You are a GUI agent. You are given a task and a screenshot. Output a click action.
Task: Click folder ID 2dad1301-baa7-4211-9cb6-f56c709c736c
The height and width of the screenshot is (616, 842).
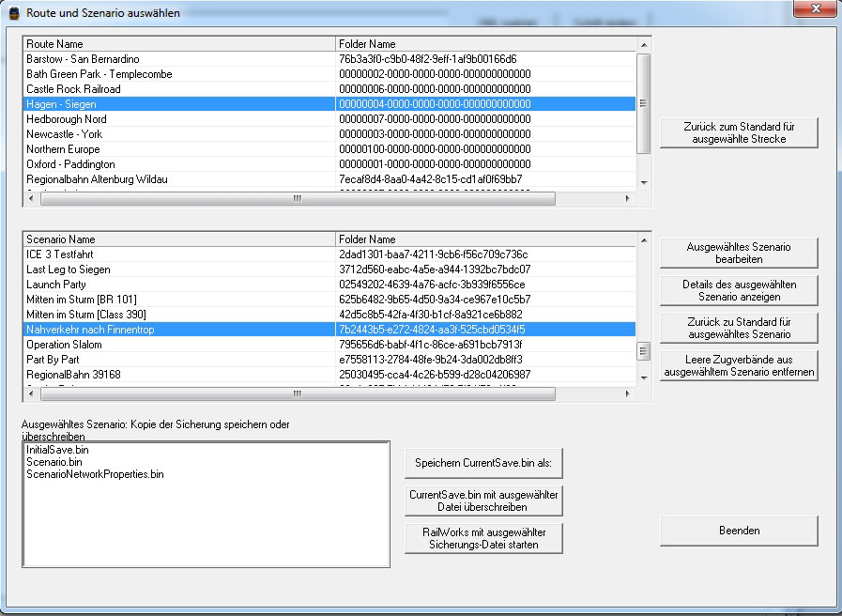click(434, 254)
